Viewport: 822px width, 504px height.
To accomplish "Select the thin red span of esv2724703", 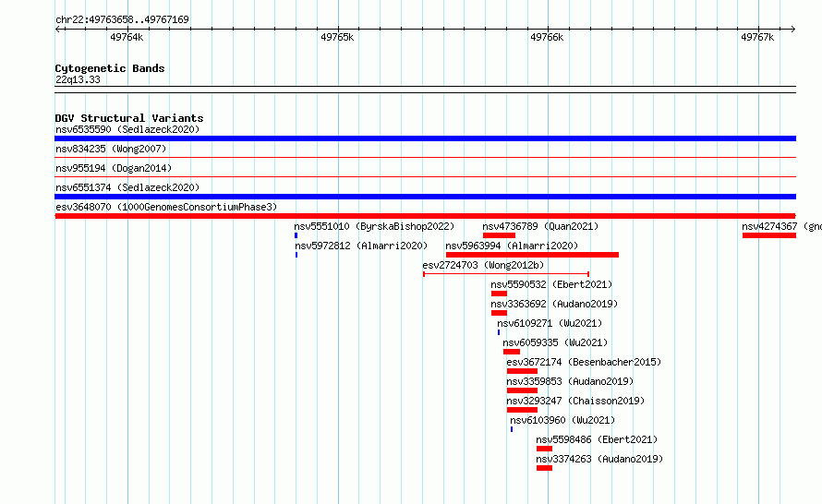I will pyautogui.click(x=506, y=274).
